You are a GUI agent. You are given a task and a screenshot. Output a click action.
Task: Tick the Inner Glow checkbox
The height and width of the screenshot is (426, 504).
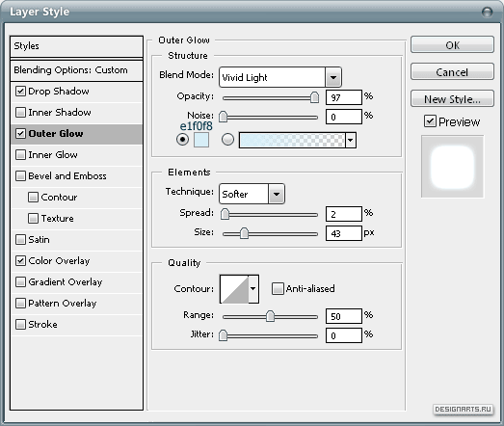tap(20, 154)
